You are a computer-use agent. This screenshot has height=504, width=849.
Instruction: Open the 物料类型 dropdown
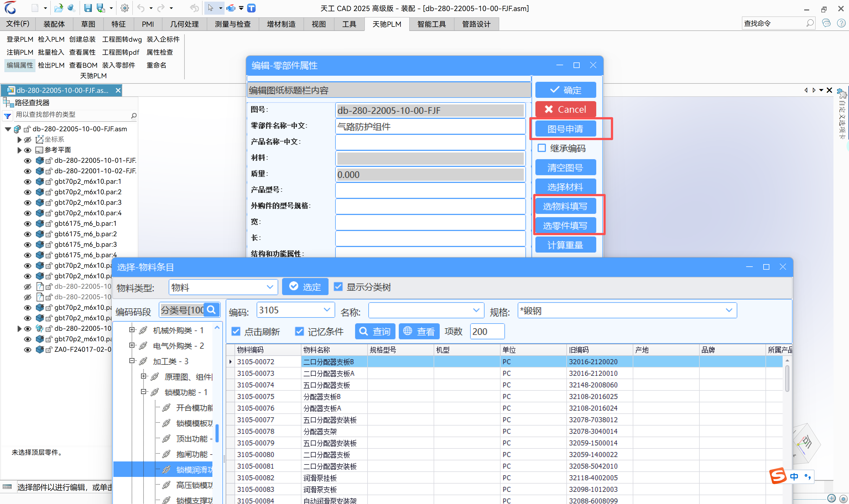pyautogui.click(x=270, y=287)
